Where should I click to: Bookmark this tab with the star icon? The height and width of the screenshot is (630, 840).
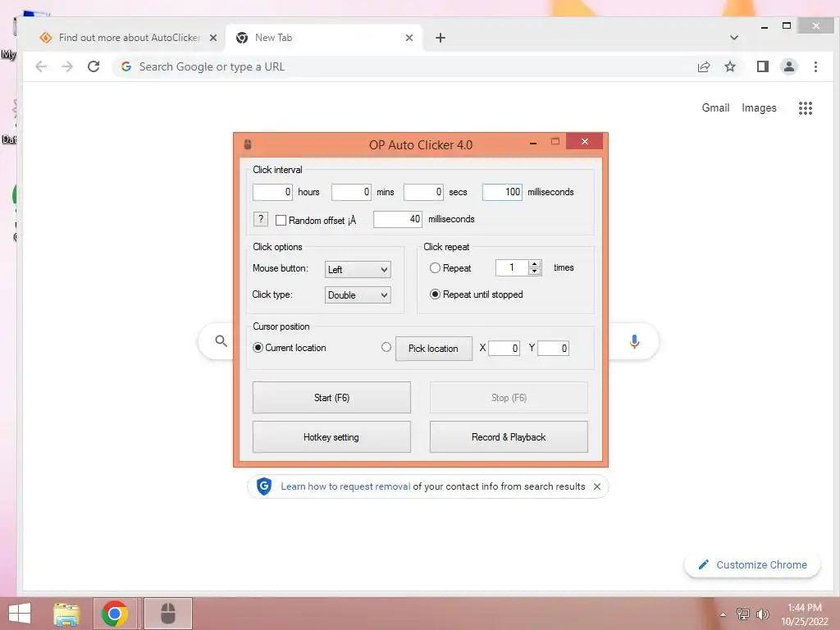point(729,66)
